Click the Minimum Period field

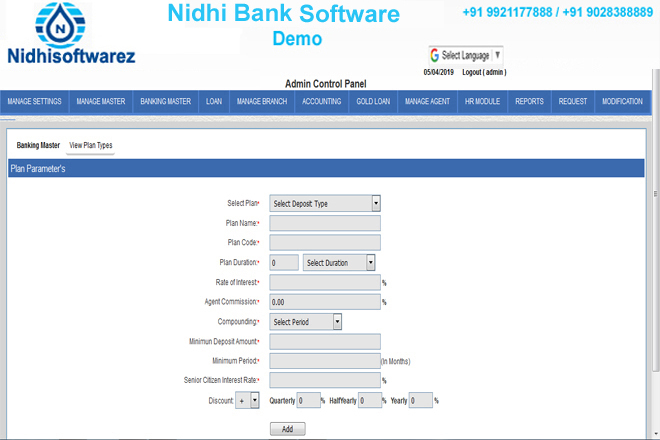pyautogui.click(x=325, y=361)
